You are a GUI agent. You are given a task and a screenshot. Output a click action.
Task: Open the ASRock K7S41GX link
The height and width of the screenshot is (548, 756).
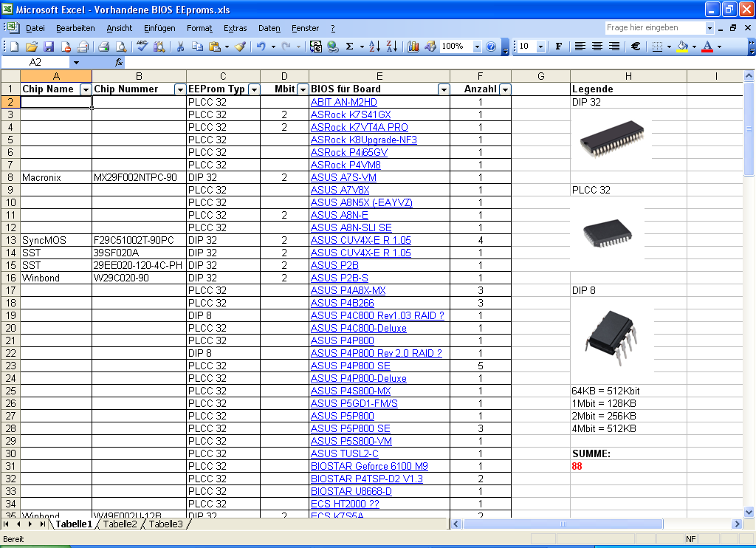(x=351, y=114)
